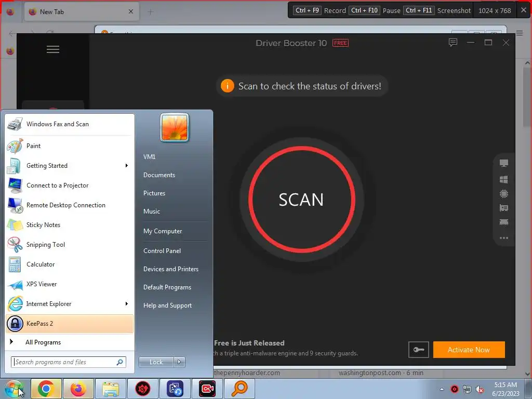Screen dimensions: 532x399
Task: Click the Firefox back arrow
Action: point(11,33)
